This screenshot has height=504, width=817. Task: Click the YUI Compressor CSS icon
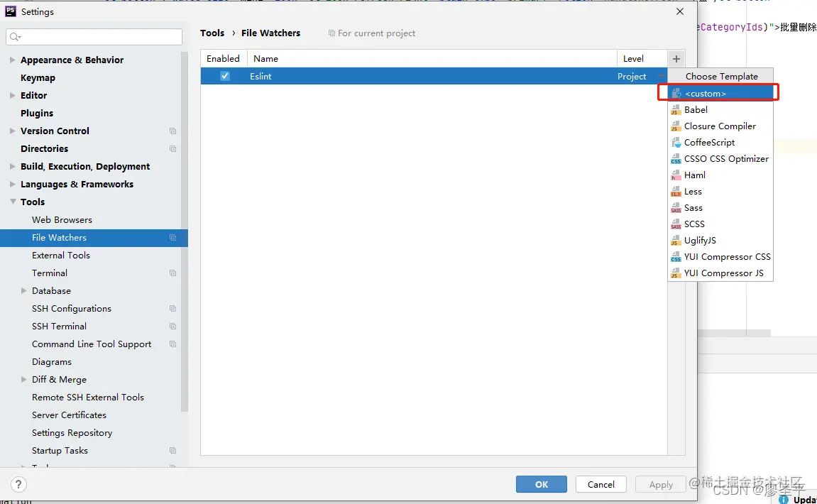[676, 257]
